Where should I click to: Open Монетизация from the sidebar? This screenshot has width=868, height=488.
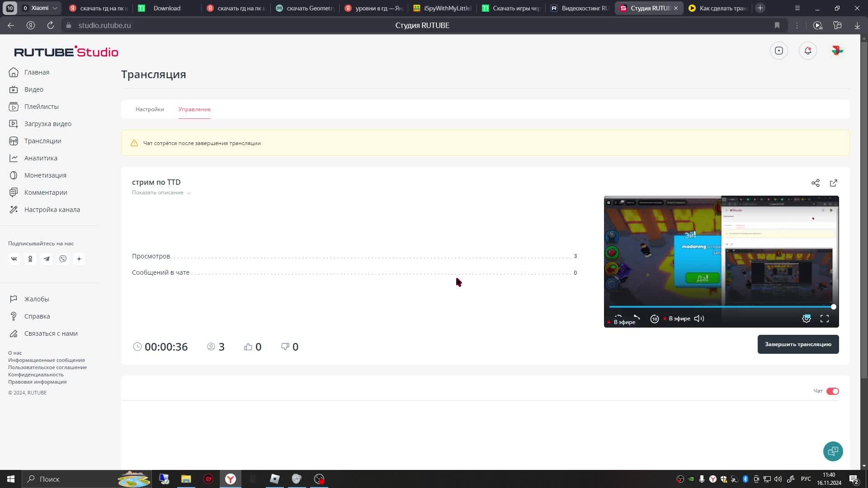click(x=45, y=175)
